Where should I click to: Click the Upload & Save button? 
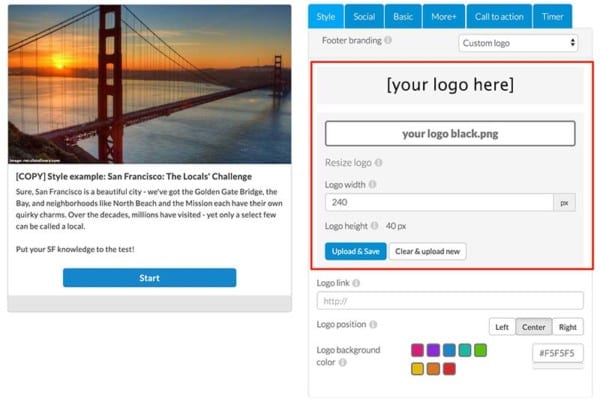pyautogui.click(x=355, y=251)
